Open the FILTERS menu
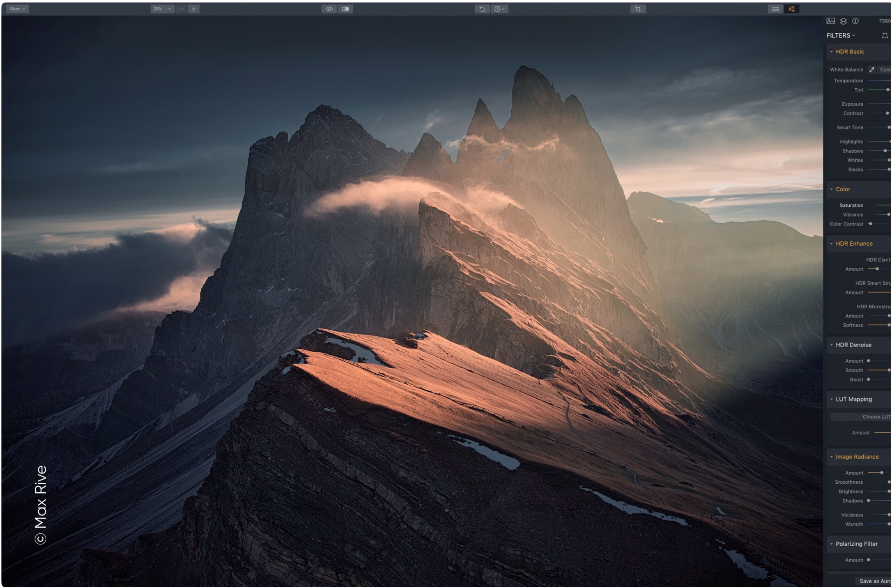Image resolution: width=892 pixels, height=588 pixels. pyautogui.click(x=841, y=35)
